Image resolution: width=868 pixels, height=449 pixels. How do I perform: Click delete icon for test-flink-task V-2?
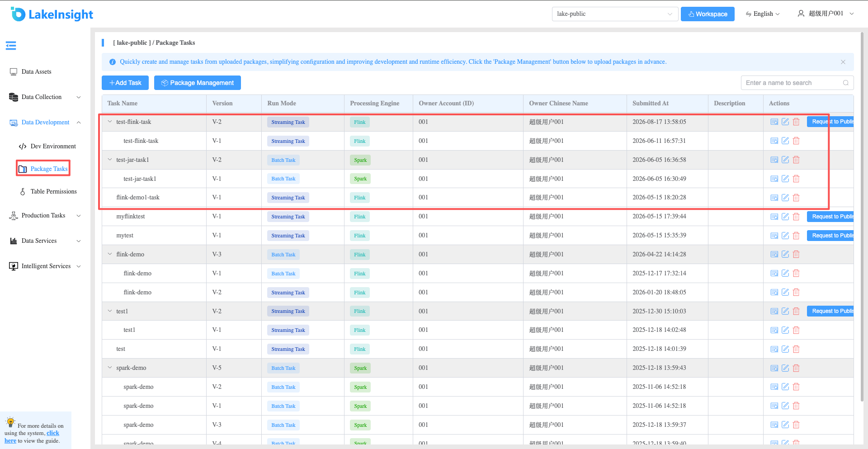click(x=796, y=122)
